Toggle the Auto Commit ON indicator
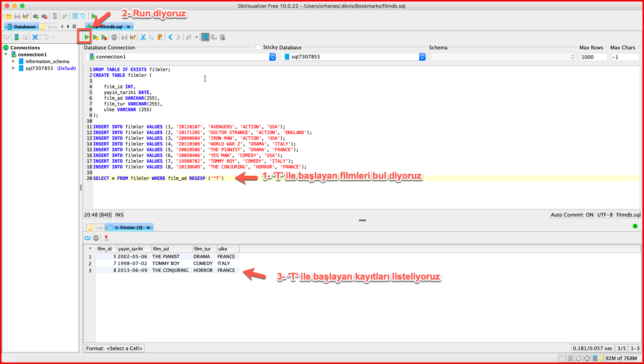644x364 pixels. click(x=572, y=215)
